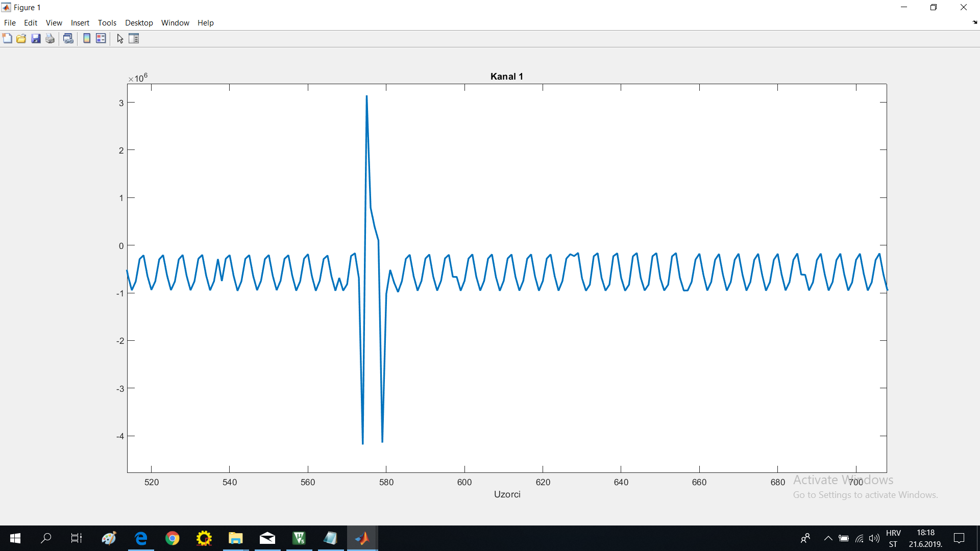This screenshot has height=551, width=980.
Task: Click the x-axis tick label 520
Action: click(x=152, y=482)
